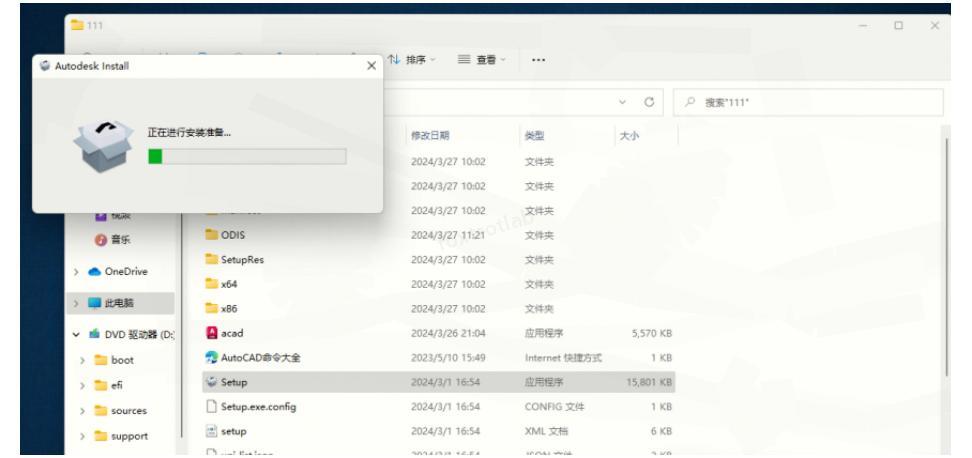Open the 排序 sort dropdown

coord(412,59)
